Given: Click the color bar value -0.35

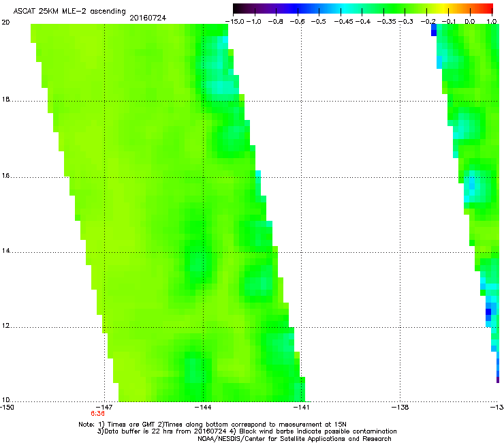Looking at the screenshot, I should pos(386,22).
